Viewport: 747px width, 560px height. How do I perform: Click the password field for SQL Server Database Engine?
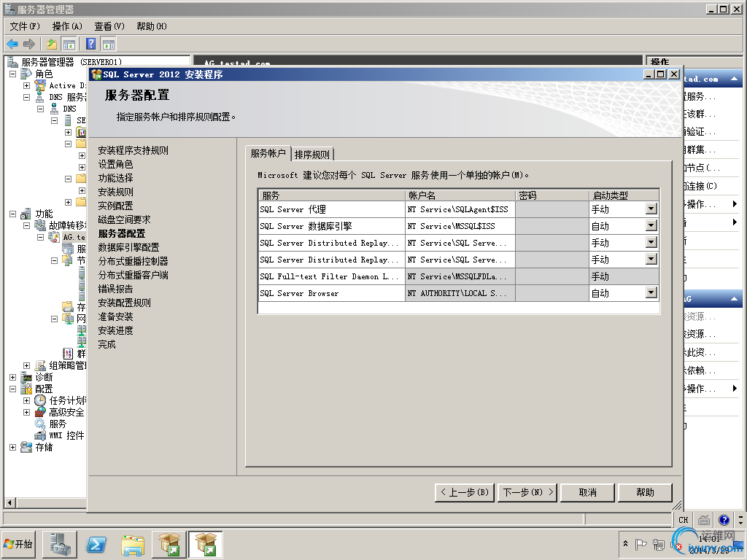point(552,226)
